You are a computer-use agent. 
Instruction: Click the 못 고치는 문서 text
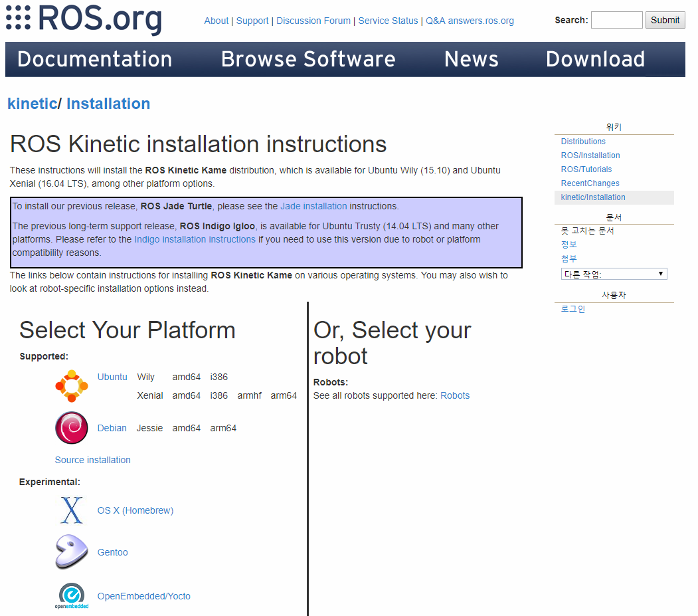coord(587,231)
